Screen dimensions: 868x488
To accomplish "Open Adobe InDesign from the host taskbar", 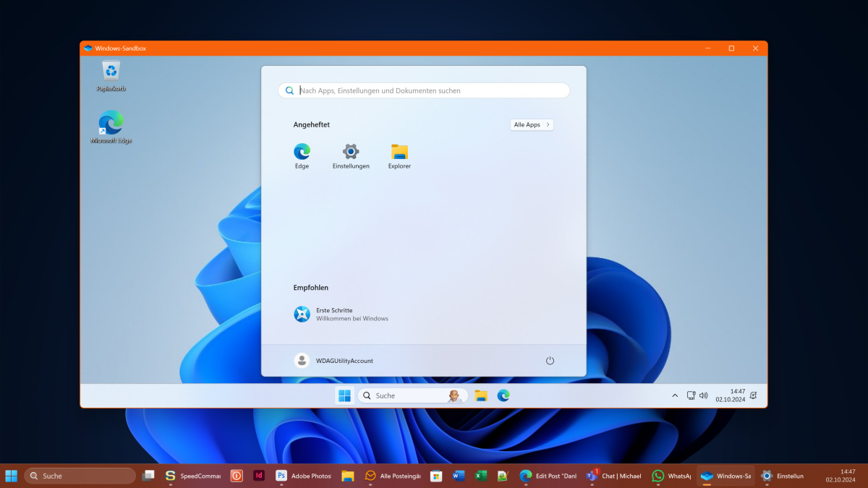I will point(258,476).
